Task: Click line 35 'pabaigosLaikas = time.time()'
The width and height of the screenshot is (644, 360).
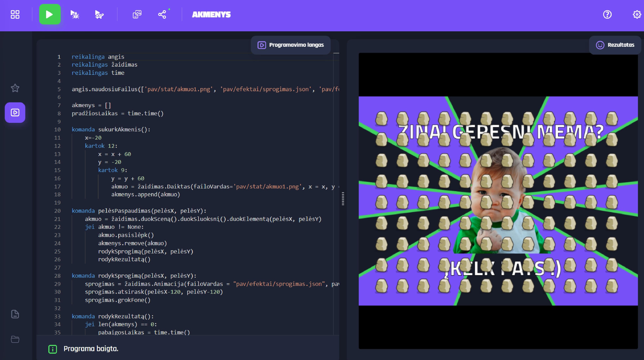Action: [x=144, y=332]
